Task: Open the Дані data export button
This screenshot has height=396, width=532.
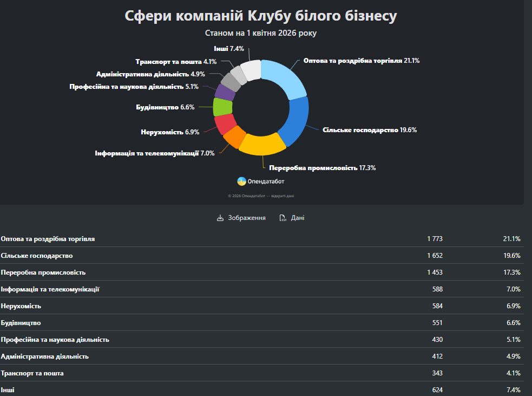Action: point(292,218)
